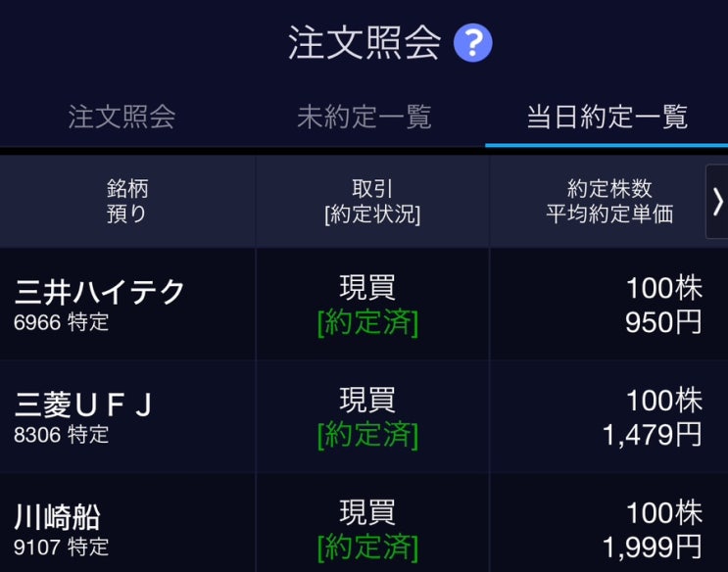Click 約定済 status for 三菱UFJ
Viewport: 728px width, 572px height.
(x=367, y=435)
